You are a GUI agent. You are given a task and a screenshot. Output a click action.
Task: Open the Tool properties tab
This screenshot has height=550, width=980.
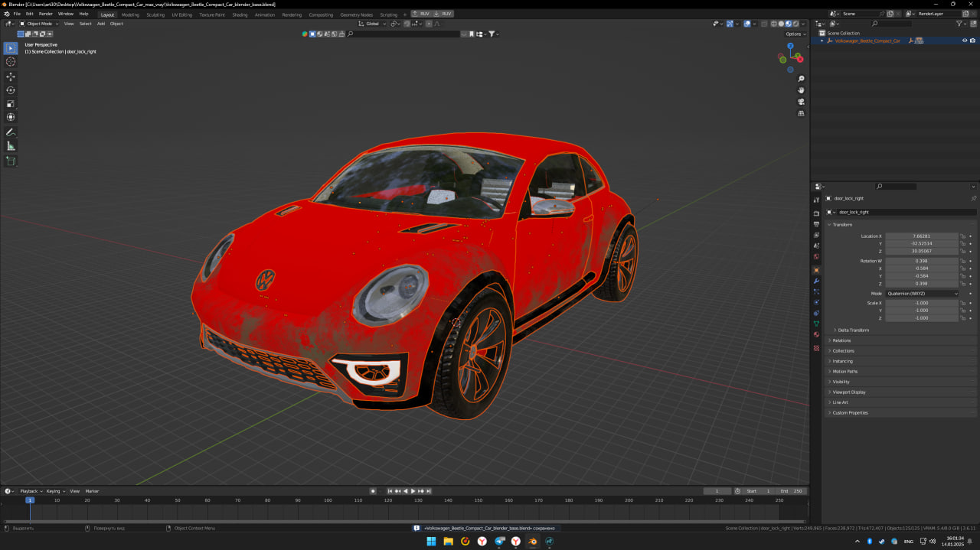click(816, 200)
